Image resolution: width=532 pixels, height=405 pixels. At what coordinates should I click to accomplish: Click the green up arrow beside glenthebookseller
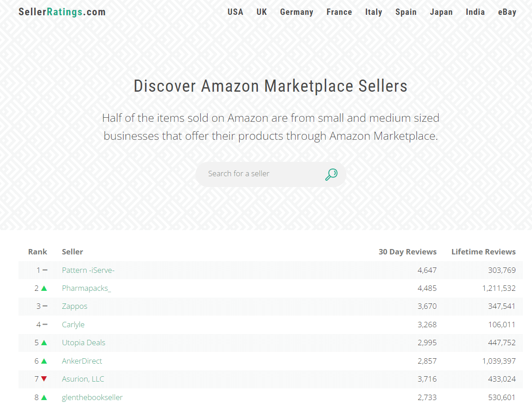44,397
